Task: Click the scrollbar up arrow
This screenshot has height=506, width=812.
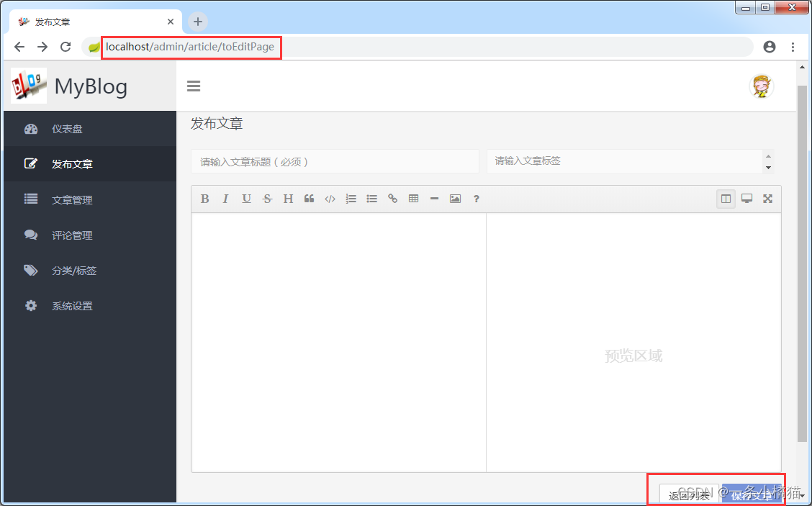Action: click(x=802, y=68)
